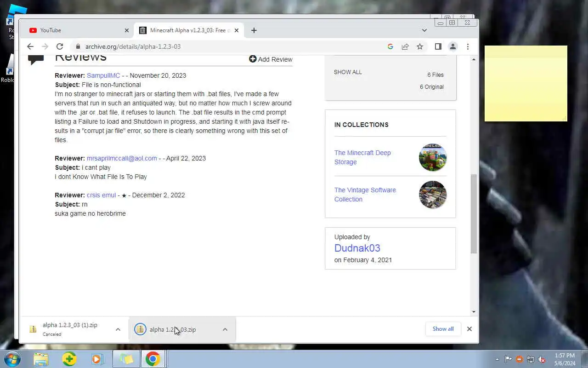Click the Chrome taskbar icon
Viewport: 588px width, 368px height.
(153, 359)
